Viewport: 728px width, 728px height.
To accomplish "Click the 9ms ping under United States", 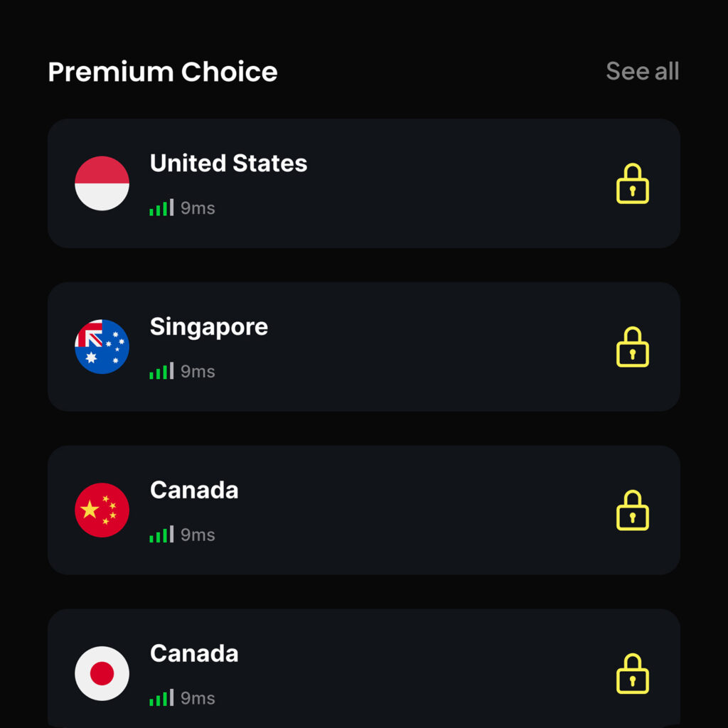I will point(198,208).
